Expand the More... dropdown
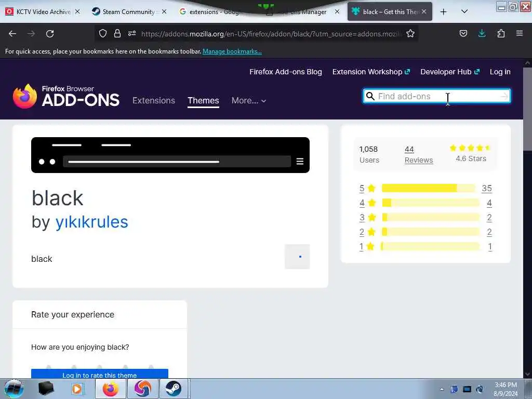The width and height of the screenshot is (532, 399). (x=249, y=100)
